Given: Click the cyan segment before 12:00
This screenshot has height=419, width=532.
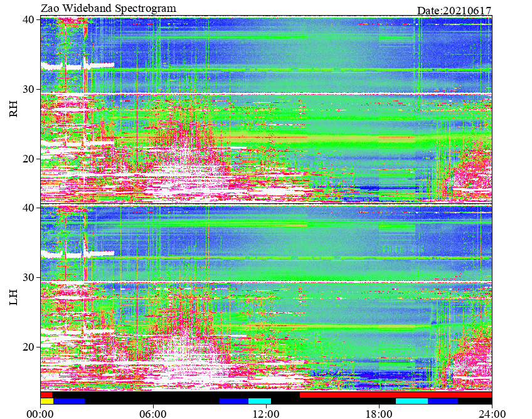Looking at the screenshot, I should click(260, 401).
